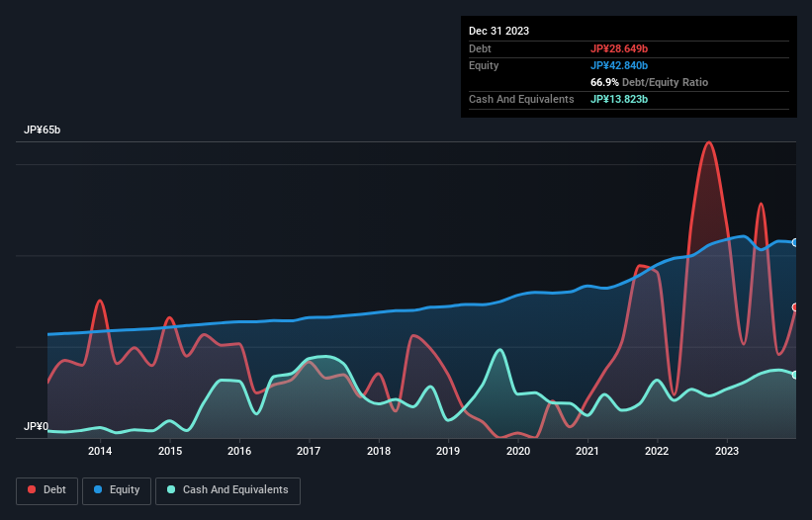This screenshot has width=812, height=520.
Task: Select the 2023 x-axis label
Action: click(727, 451)
